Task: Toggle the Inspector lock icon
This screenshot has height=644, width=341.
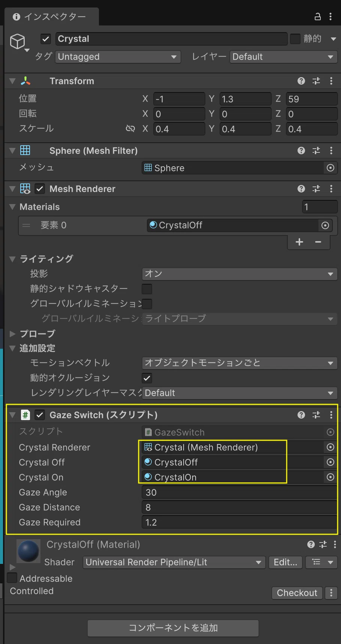Action: click(317, 16)
